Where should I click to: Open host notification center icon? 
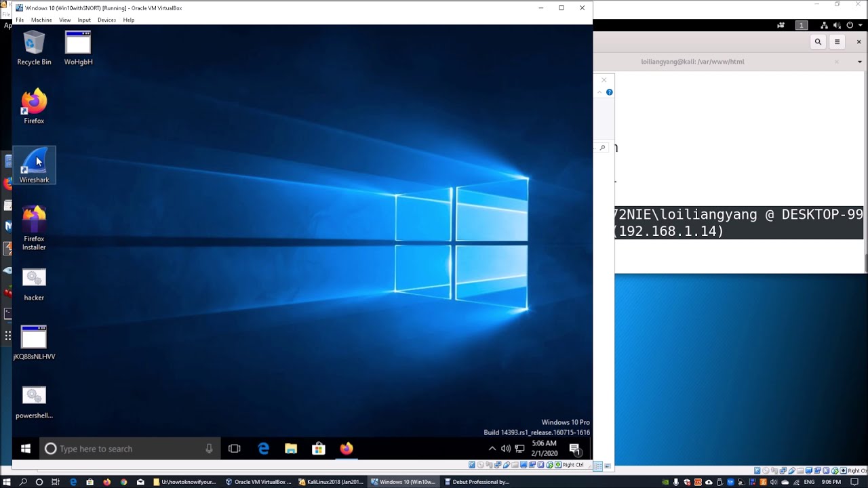pyautogui.click(x=854, y=482)
